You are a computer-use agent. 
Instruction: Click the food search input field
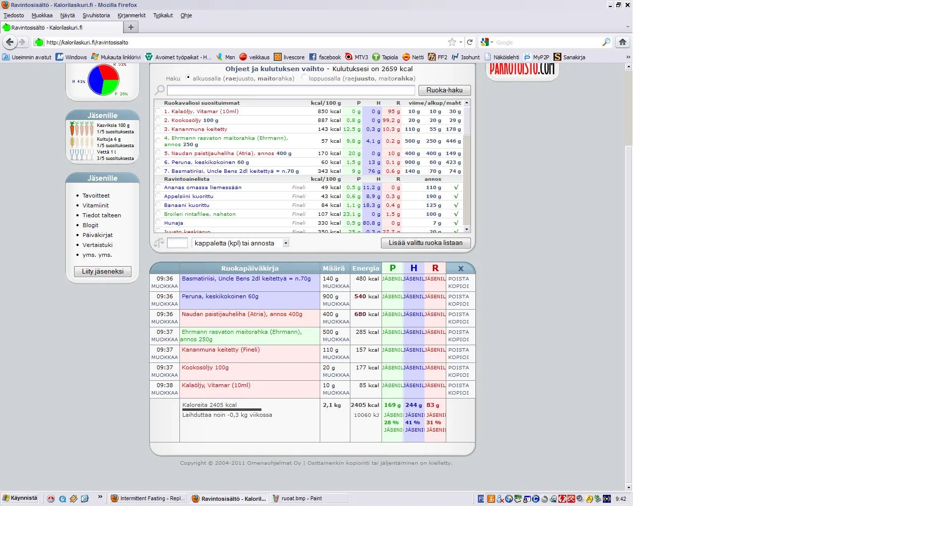291,90
